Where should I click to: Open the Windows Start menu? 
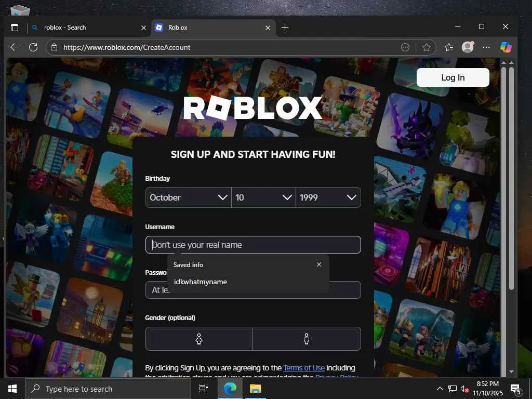click(12, 389)
